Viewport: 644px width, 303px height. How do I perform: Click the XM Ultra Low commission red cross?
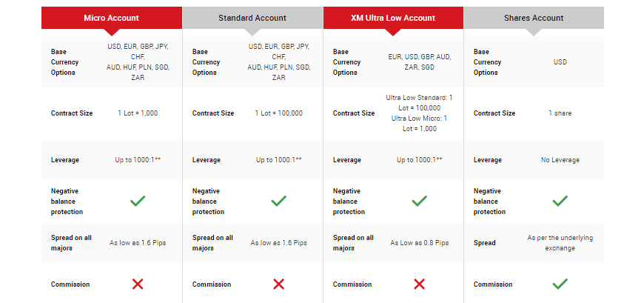pos(419,284)
